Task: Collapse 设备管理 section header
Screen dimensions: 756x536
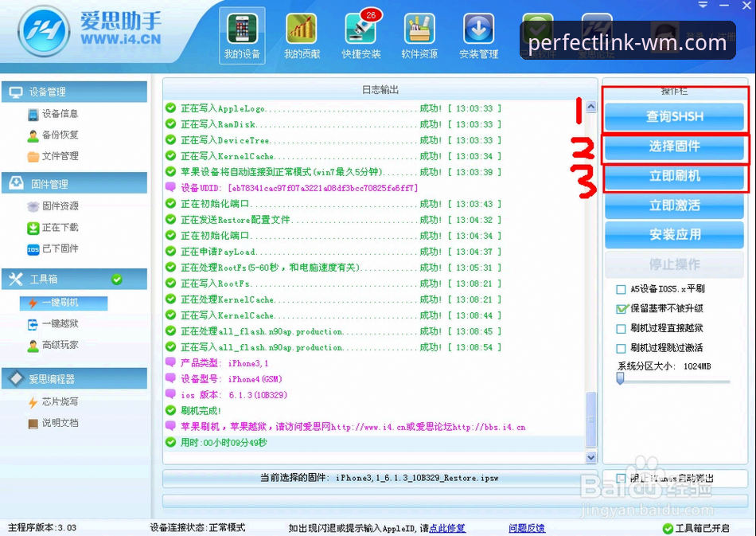Action: point(74,92)
